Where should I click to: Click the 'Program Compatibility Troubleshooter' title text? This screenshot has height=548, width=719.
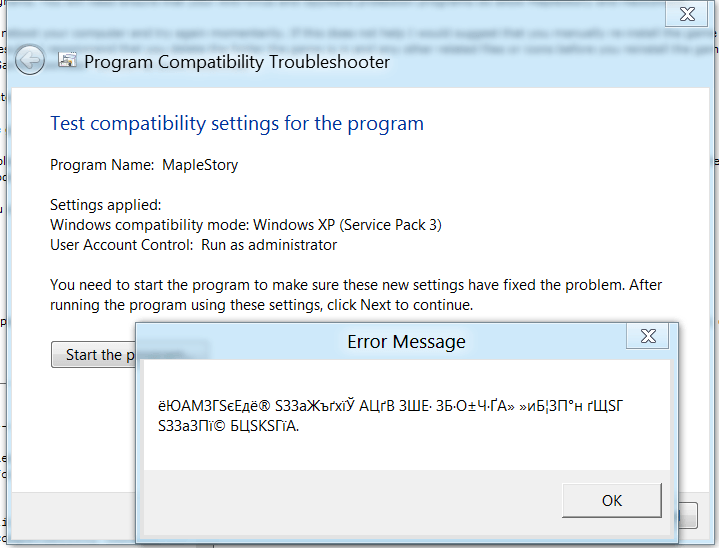[x=237, y=62]
